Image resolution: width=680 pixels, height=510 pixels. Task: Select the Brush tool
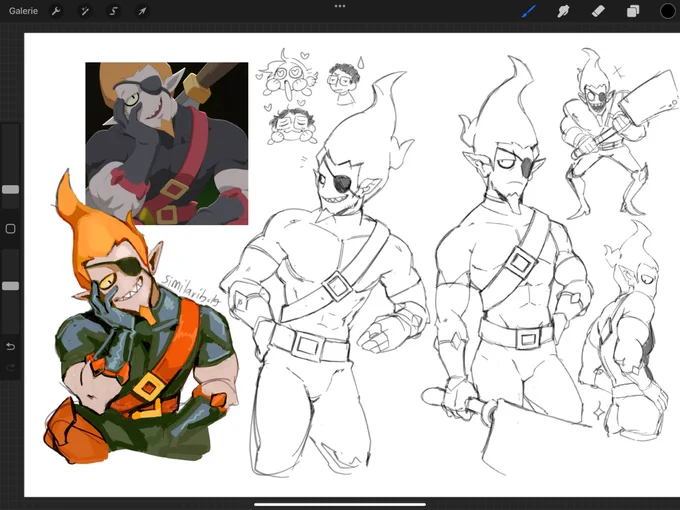tap(529, 11)
